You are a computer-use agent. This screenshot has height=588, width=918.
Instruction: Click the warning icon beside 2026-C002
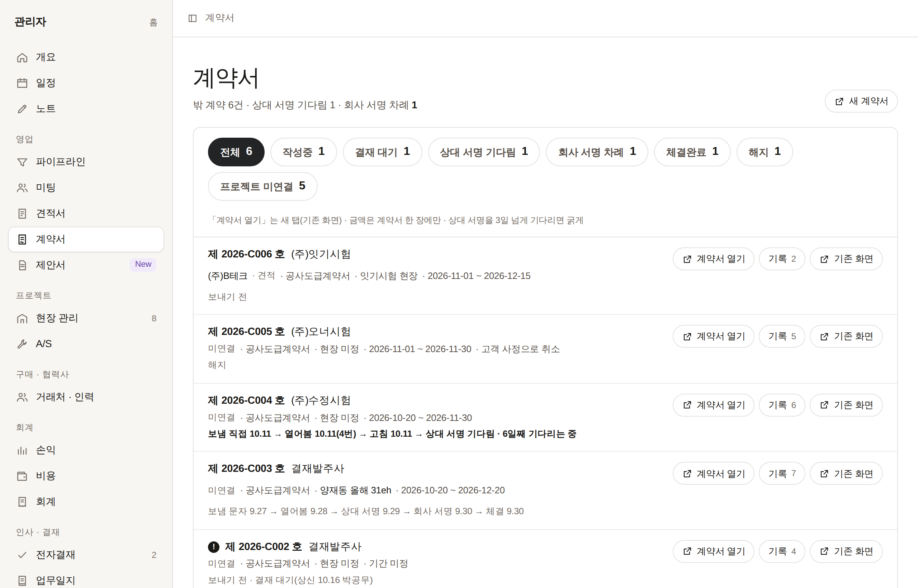(213, 547)
